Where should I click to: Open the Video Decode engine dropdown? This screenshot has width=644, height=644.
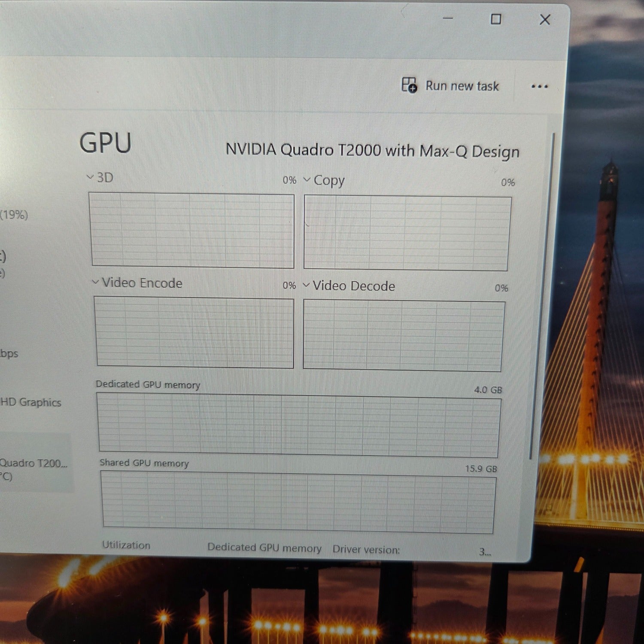[306, 285]
